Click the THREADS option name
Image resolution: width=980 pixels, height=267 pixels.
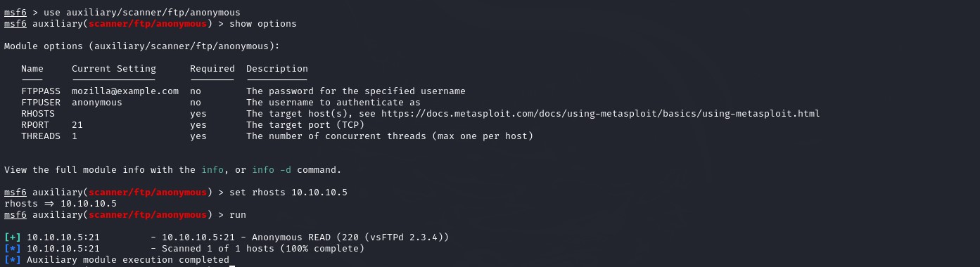tap(41, 136)
